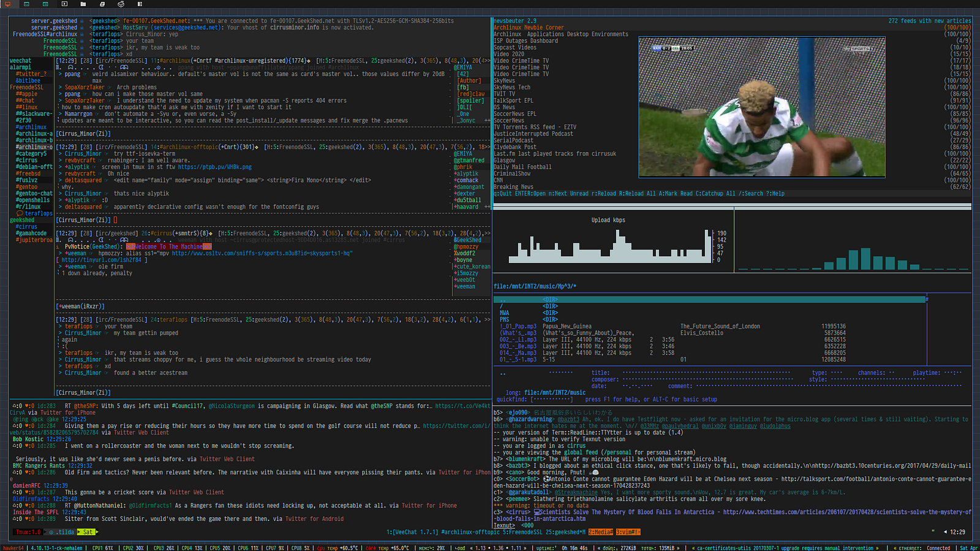
Task: Open the tinyurl.com/lsh2f84 link
Action: tap(102, 260)
